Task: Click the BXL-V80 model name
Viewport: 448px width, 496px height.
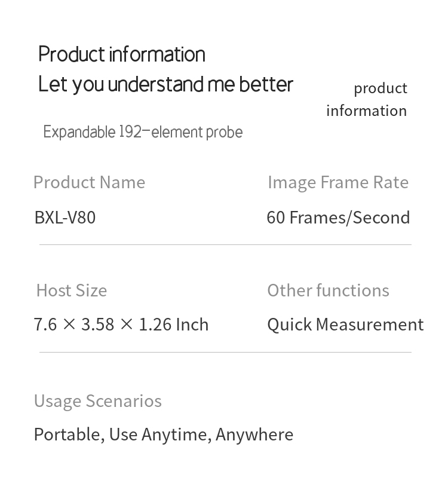Action: tap(65, 218)
